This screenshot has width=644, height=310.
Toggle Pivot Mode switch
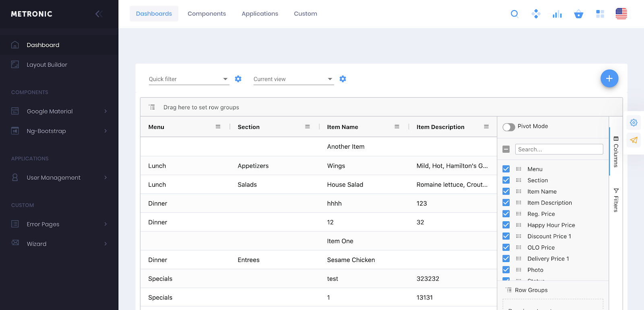[509, 127]
